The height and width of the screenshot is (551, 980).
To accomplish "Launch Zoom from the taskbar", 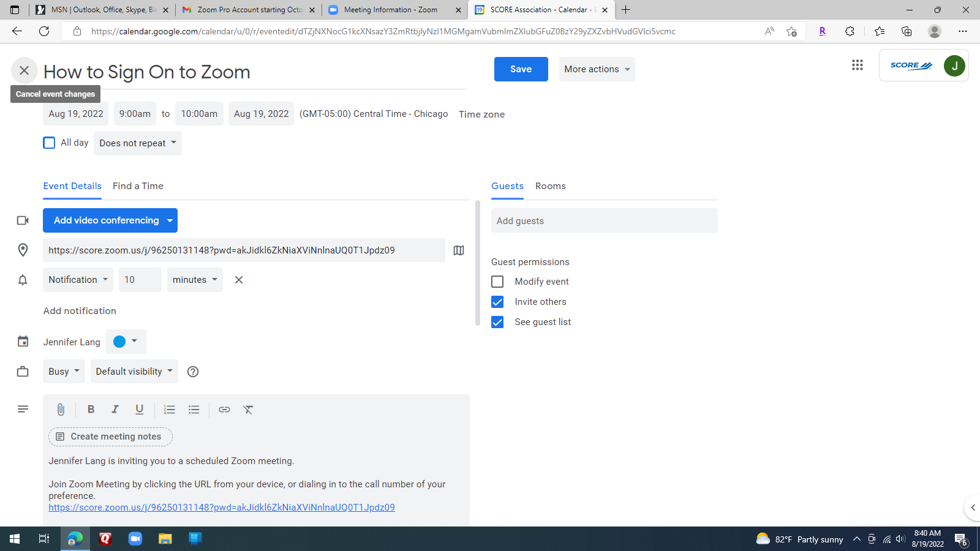I will [135, 539].
